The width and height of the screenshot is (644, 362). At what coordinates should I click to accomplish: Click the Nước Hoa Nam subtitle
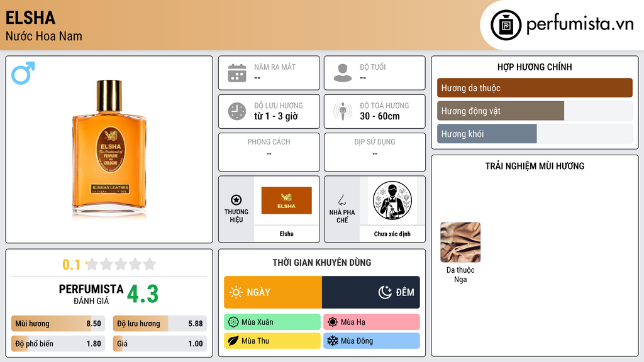tap(44, 36)
